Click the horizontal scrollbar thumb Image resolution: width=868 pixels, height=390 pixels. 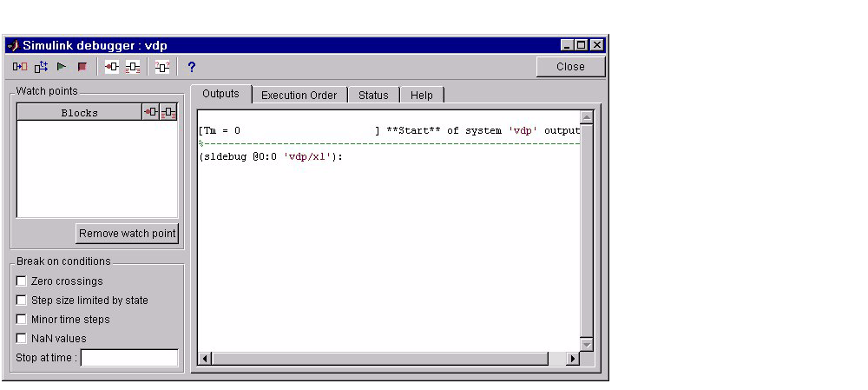point(380,359)
